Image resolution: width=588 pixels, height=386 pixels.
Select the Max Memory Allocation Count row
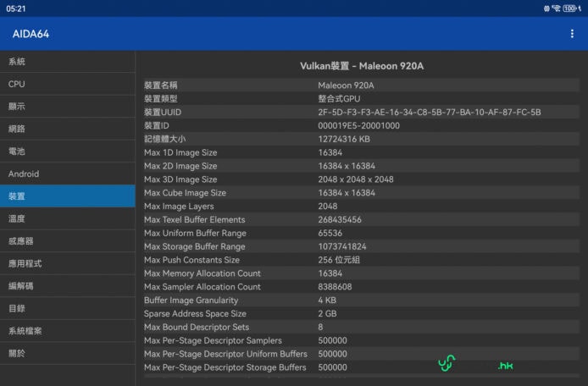362,273
